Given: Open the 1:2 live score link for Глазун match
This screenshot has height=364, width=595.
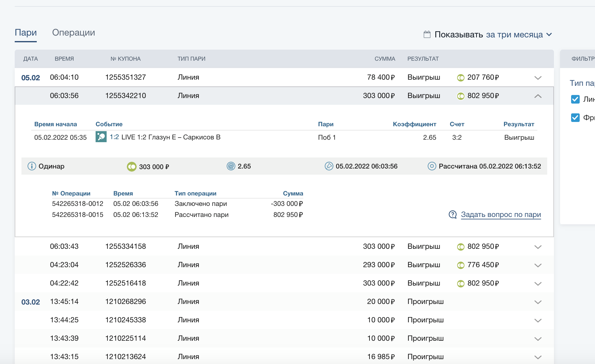Looking at the screenshot, I should point(114,137).
